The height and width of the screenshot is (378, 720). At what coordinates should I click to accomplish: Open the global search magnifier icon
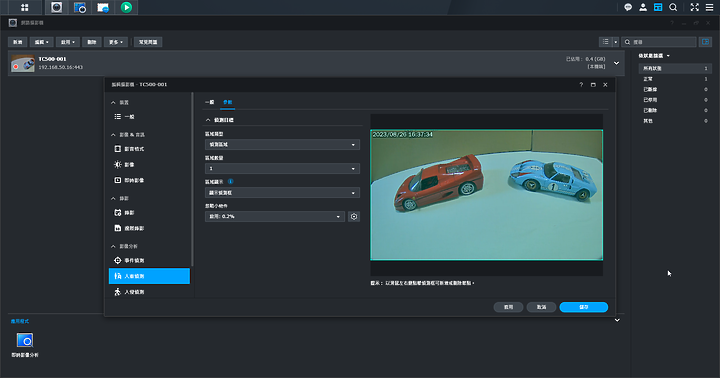[x=673, y=7]
